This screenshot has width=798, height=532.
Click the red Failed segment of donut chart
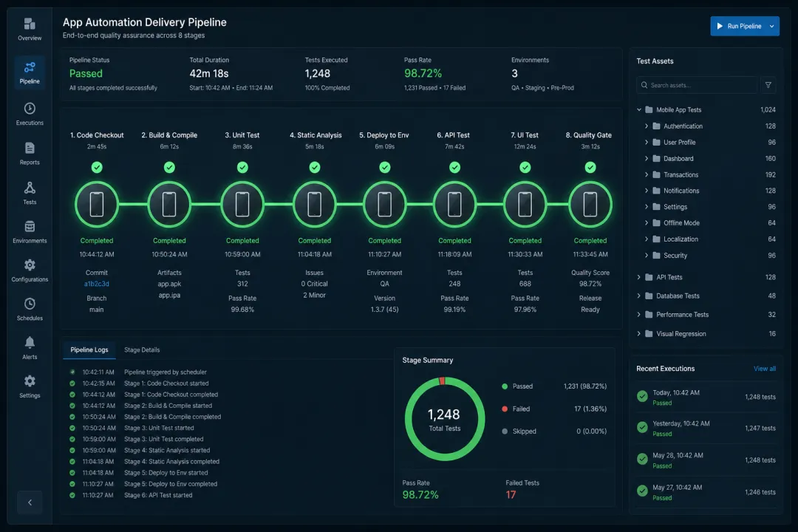(x=443, y=381)
